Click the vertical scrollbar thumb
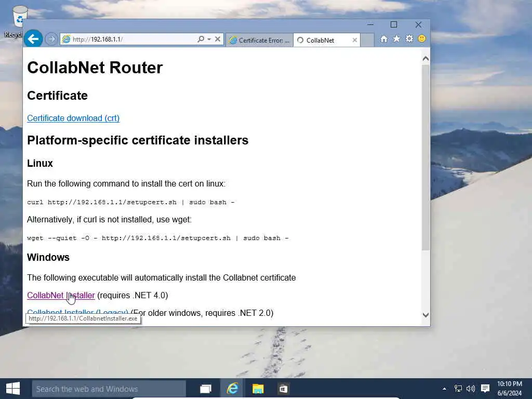The image size is (532, 399). (x=426, y=157)
